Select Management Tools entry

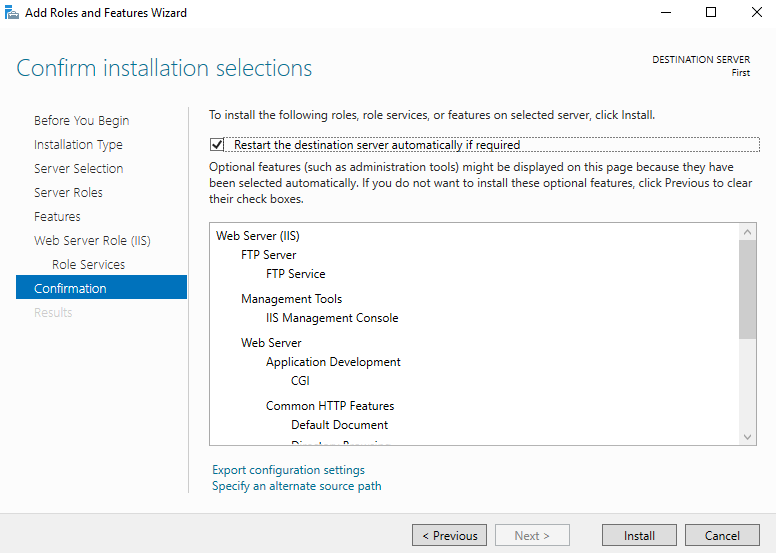click(291, 299)
